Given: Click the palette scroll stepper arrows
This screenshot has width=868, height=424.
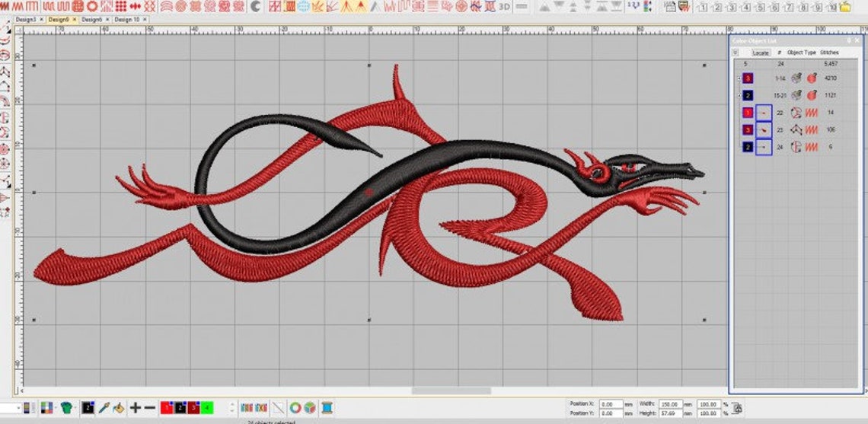Looking at the screenshot, I should (x=232, y=409).
